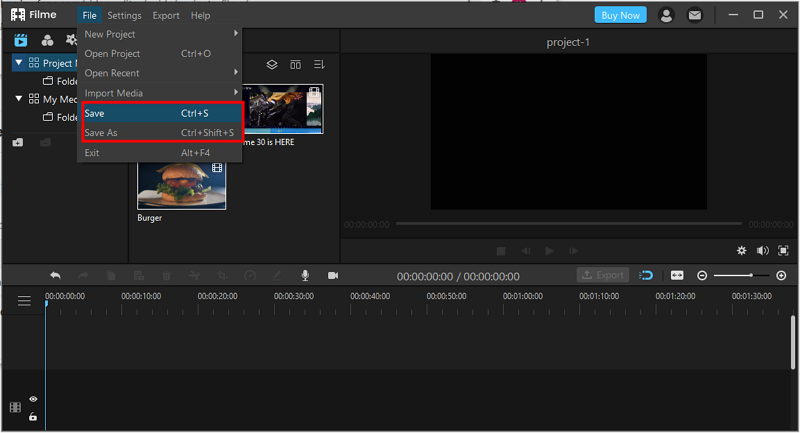Choose Save As in the File menu
Screen dimensions: 800x433
(x=160, y=133)
